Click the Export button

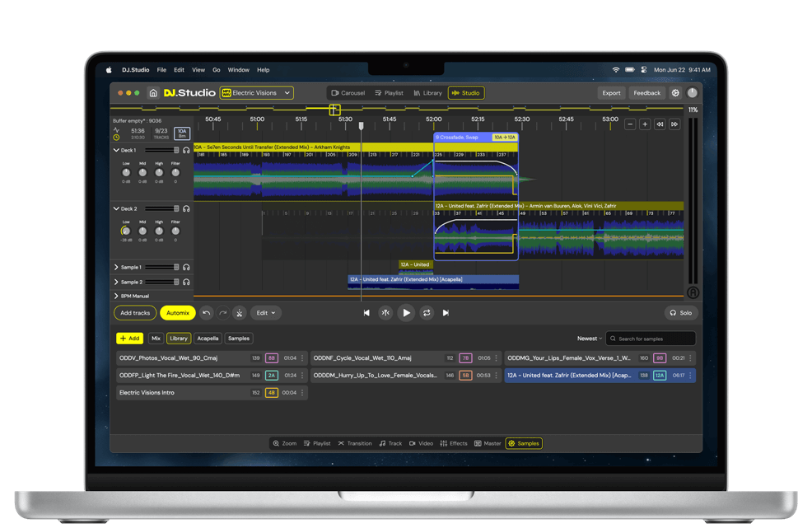point(611,93)
